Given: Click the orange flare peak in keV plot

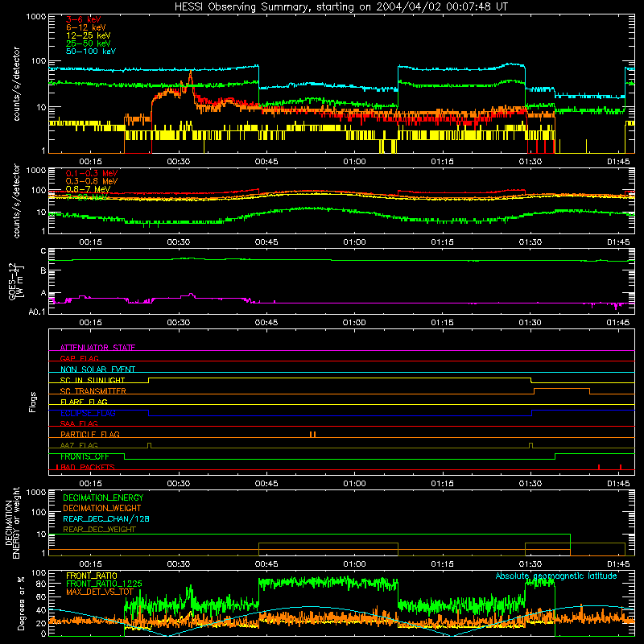Looking at the screenshot, I should point(190,75).
